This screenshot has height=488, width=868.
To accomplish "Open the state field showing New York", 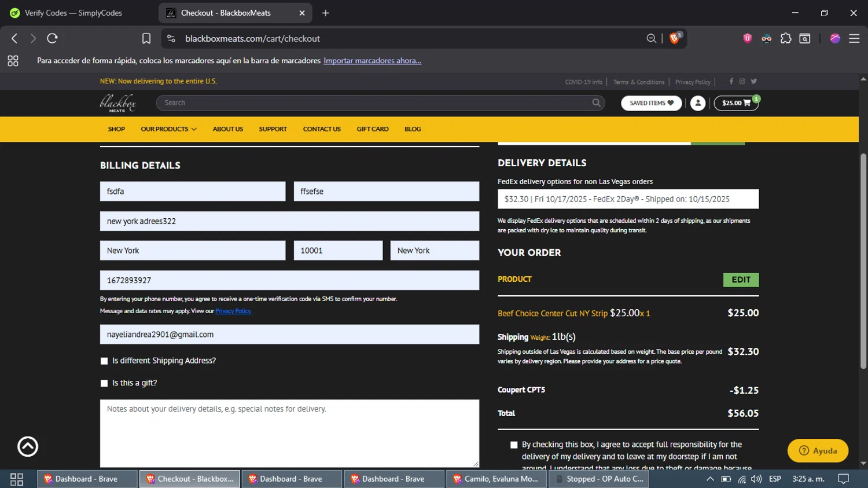I will point(435,251).
